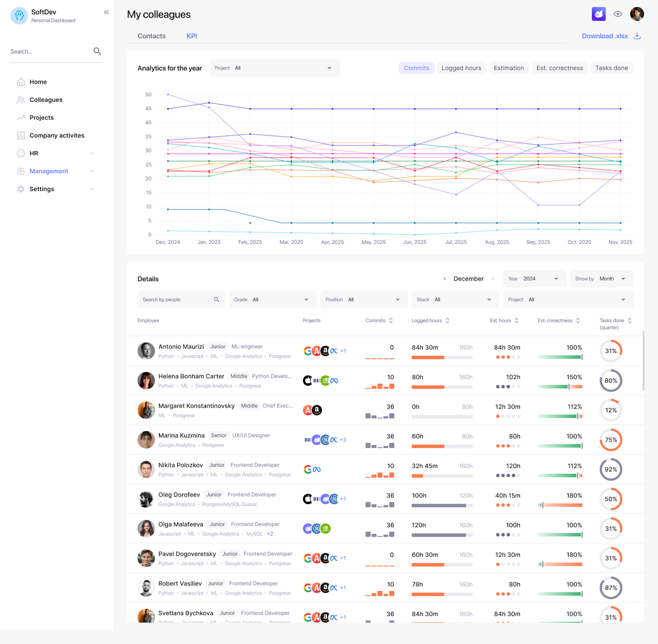Expand the HR menu
The height and width of the screenshot is (644, 658).
pos(92,153)
